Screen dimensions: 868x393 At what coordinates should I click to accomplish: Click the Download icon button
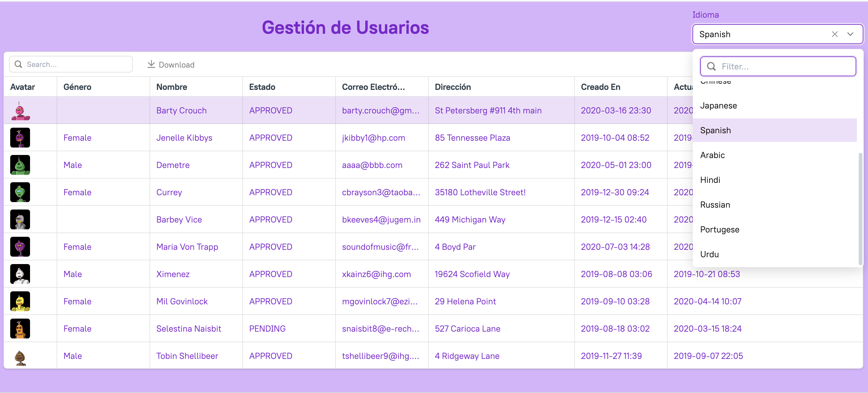tap(151, 64)
